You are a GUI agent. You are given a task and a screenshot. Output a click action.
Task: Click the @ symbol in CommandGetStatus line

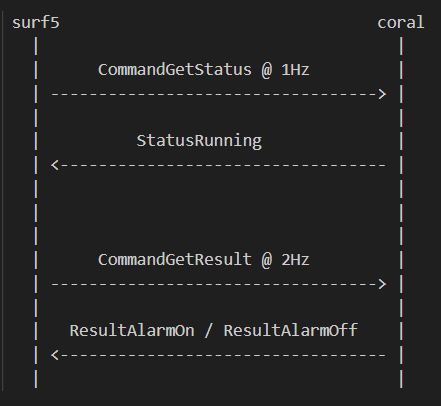[x=267, y=70]
